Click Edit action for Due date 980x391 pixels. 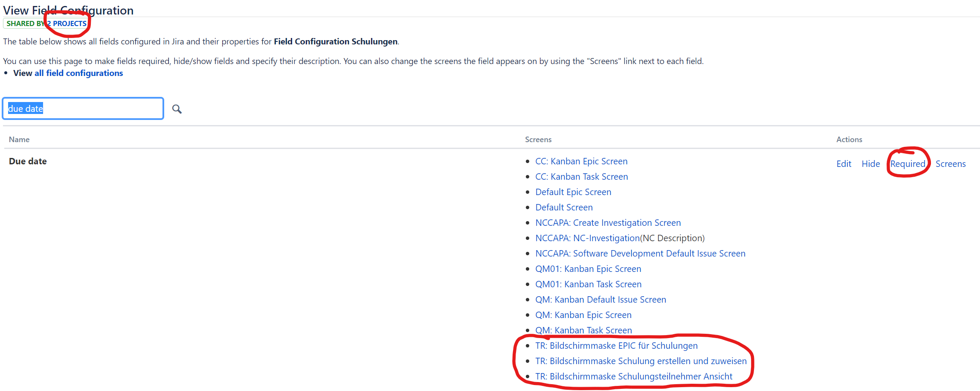coord(844,164)
